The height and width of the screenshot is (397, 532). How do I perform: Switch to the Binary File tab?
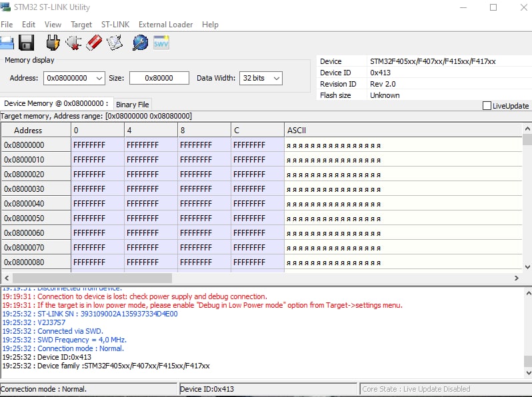pyautogui.click(x=132, y=105)
